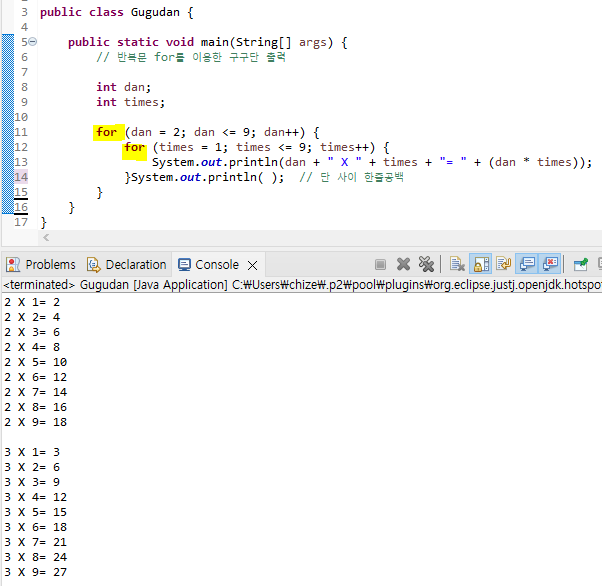Click the Declaration tab icon

coord(94,265)
